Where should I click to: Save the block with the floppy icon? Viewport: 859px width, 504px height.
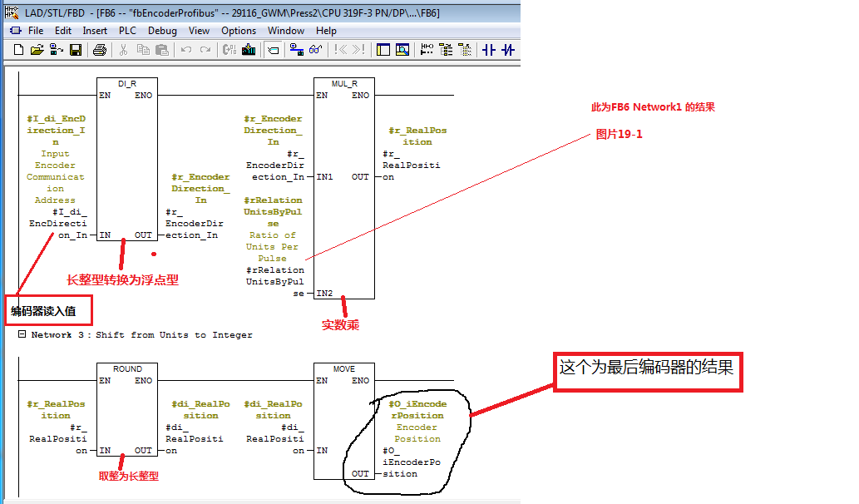76,50
